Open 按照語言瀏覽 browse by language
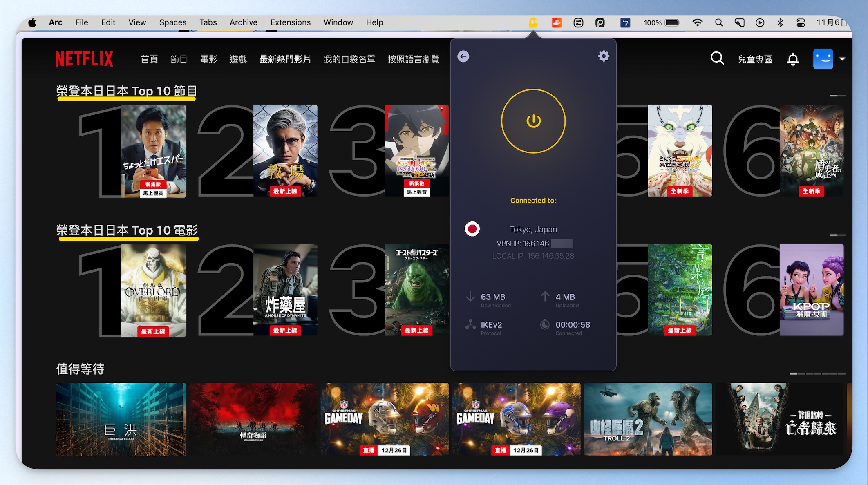Image resolution: width=868 pixels, height=485 pixels. 414,59
